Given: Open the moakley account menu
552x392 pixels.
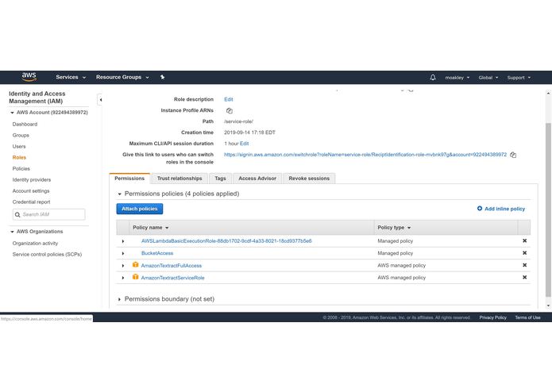Looking at the screenshot, I should tap(457, 77).
